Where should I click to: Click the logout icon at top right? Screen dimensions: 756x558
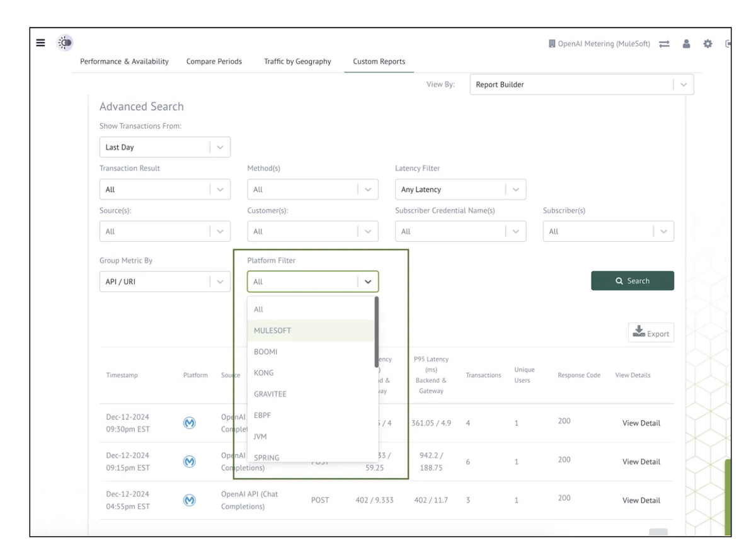click(x=728, y=44)
